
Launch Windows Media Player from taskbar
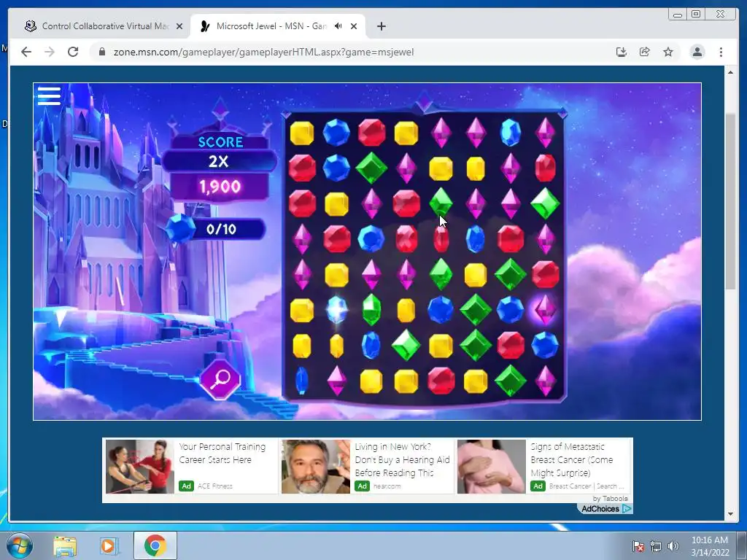coord(108,546)
